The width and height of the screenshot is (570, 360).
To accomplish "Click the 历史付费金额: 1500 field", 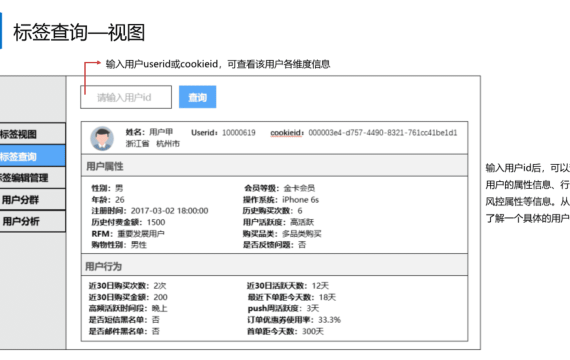I will (x=128, y=222).
